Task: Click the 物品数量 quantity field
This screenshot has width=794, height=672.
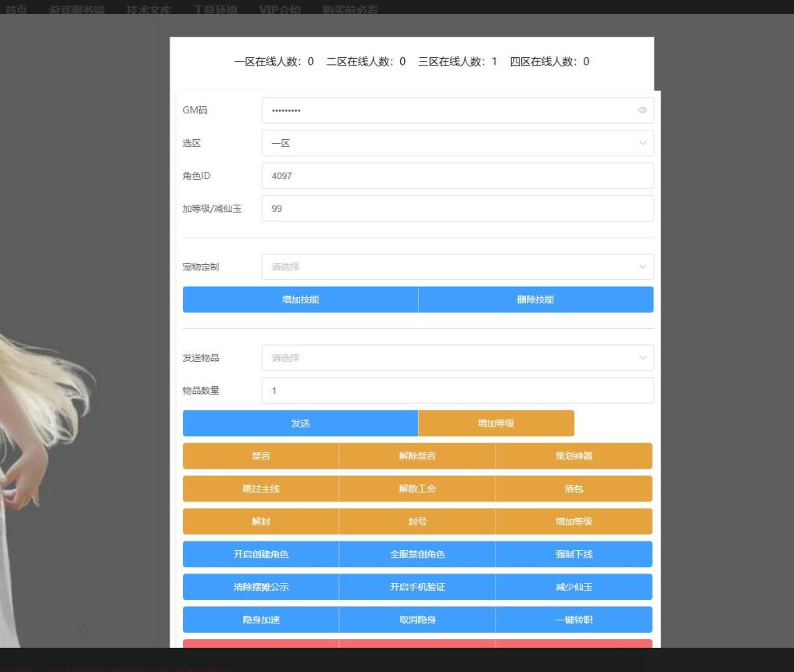Action: click(457, 391)
